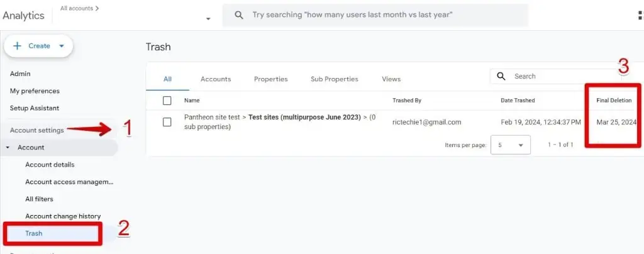Open the Items per page dropdown

pos(510,145)
